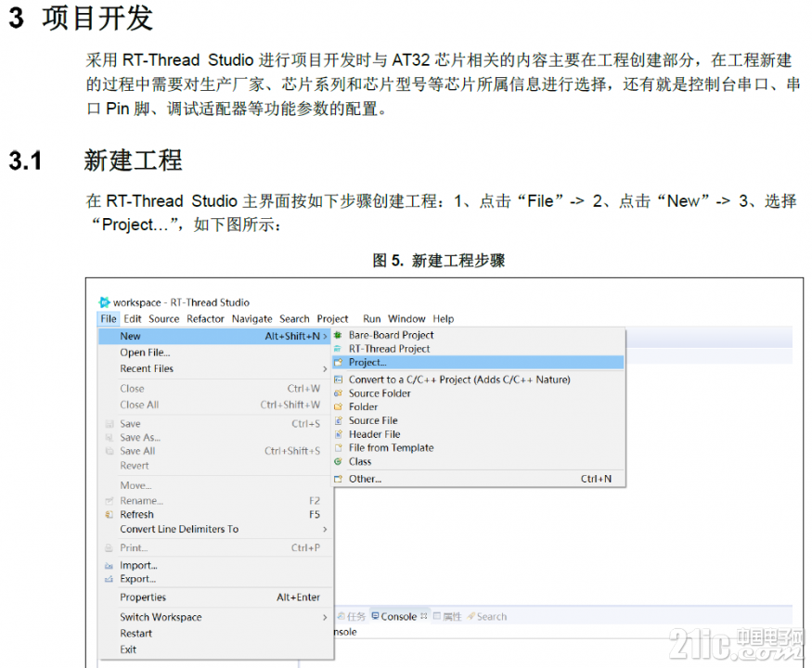Screen dimensions: 812x668
Task: Switch to the 任务 tab
Action: point(352,616)
